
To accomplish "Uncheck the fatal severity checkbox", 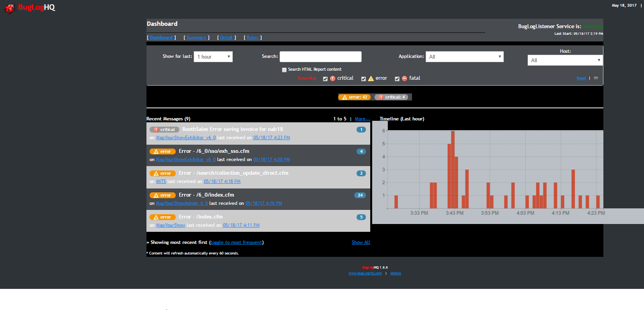I will pos(397,79).
